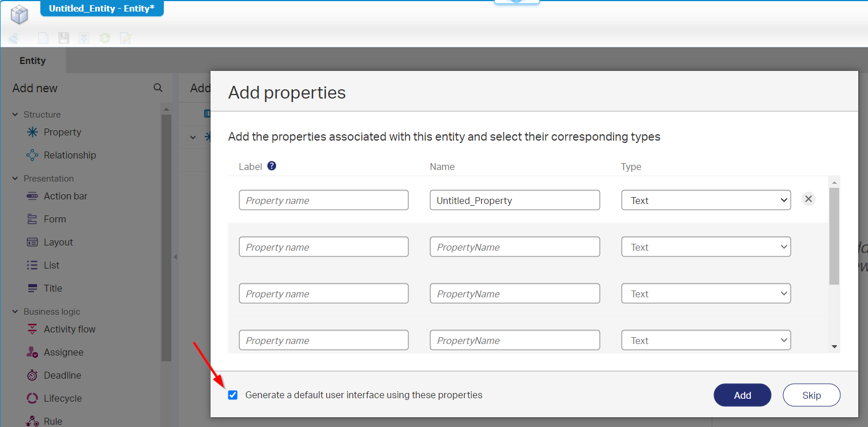The width and height of the screenshot is (868, 427).
Task: Remove first property row with X icon
Action: tap(809, 199)
